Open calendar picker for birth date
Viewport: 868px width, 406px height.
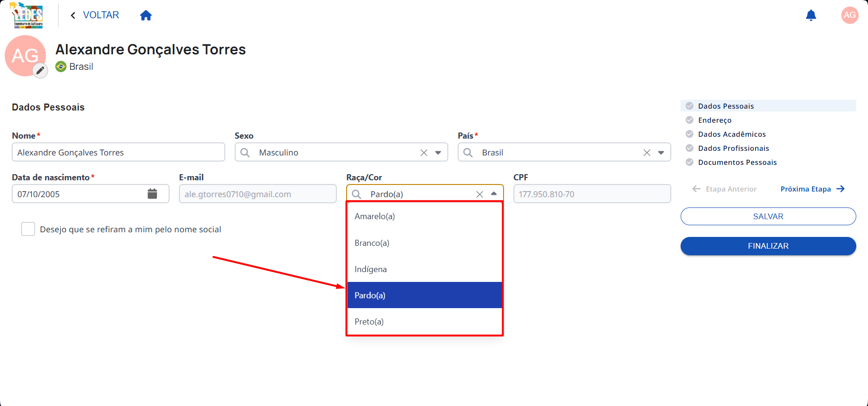click(x=152, y=193)
